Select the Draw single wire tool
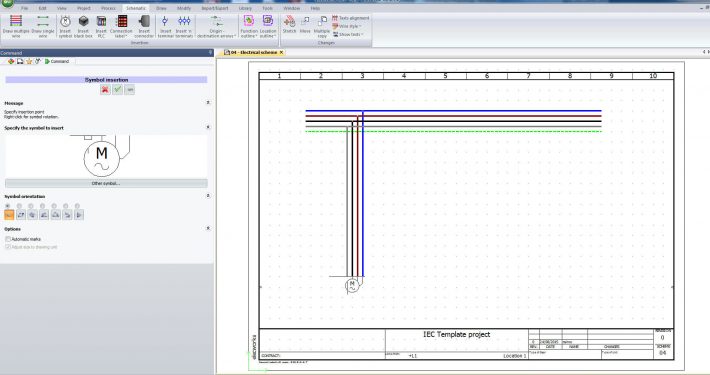 pos(43,26)
